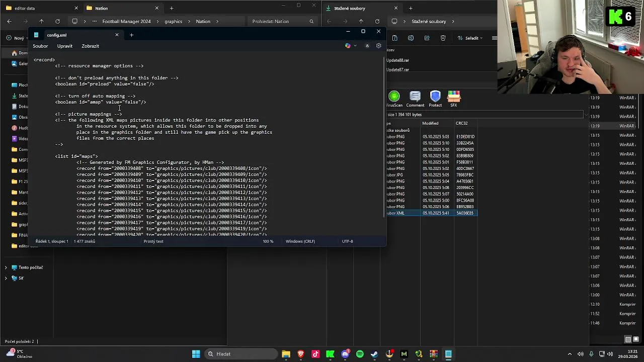
Task: Select Update87.rar in Downloads list
Action: (397, 70)
